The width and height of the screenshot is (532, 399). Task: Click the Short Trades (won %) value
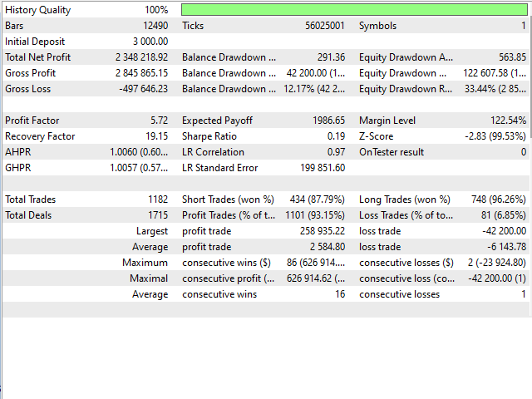pyautogui.click(x=316, y=199)
